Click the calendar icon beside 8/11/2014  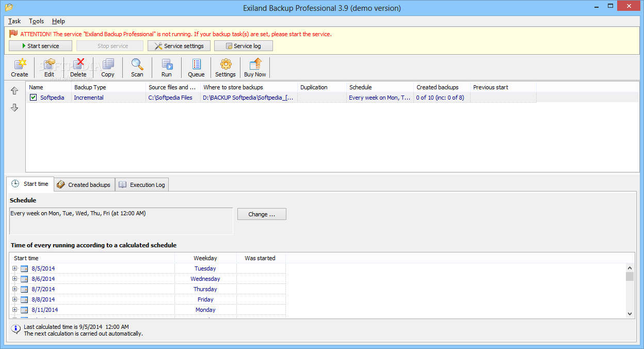point(24,310)
